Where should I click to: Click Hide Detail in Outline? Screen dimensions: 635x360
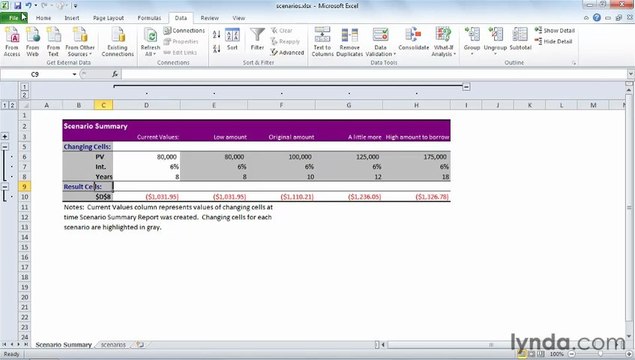click(x=554, y=41)
